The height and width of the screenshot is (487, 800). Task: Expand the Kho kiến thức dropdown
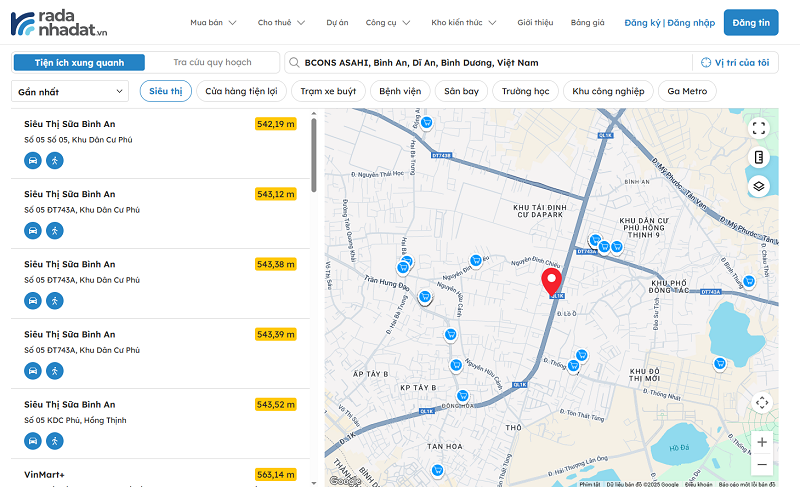[463, 22]
